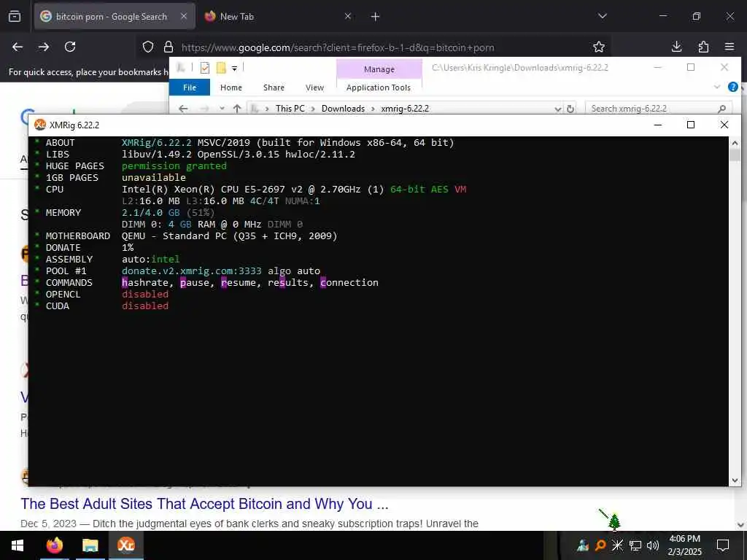Open the View ribbon tab in Explorer
The height and width of the screenshot is (560, 747).
click(x=314, y=87)
